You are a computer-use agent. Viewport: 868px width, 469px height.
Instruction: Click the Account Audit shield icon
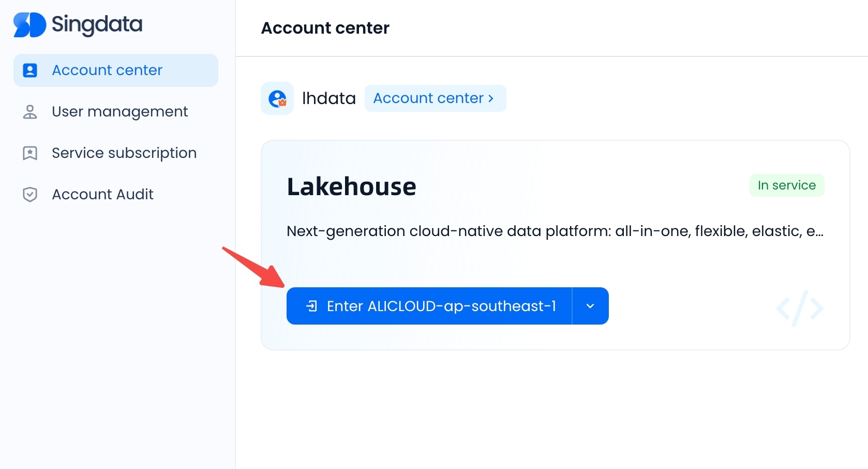(x=30, y=195)
